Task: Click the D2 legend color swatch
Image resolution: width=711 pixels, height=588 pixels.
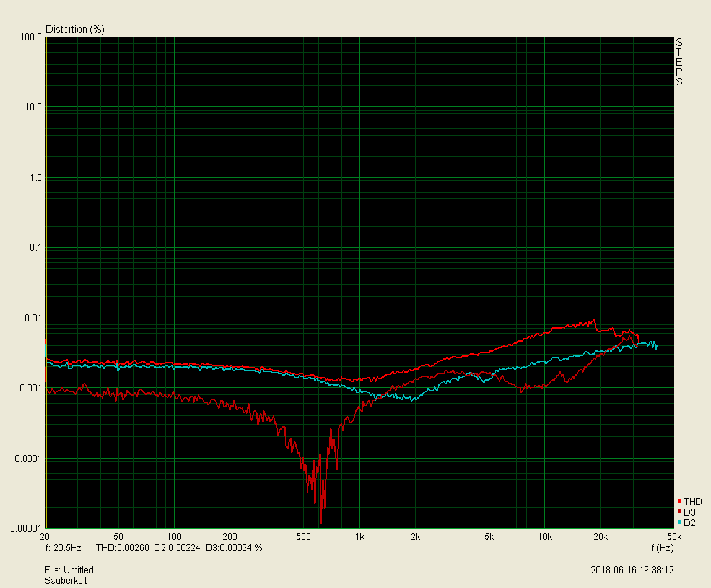Action: pyautogui.click(x=679, y=522)
